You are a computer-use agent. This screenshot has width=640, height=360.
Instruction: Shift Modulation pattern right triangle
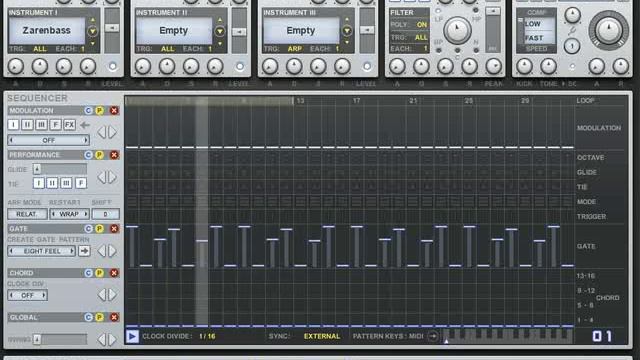(x=112, y=132)
